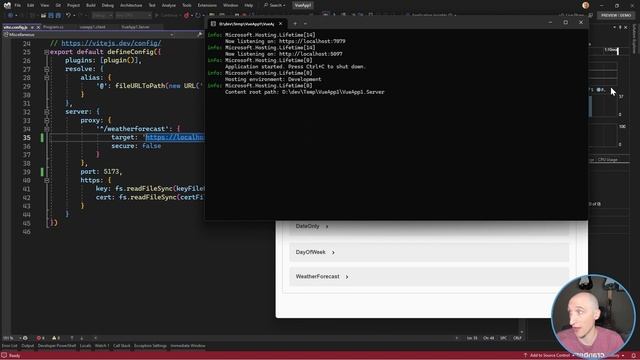The height and width of the screenshot is (360, 640).
Task: Maximize the terminal window
Action: [x=565, y=22]
